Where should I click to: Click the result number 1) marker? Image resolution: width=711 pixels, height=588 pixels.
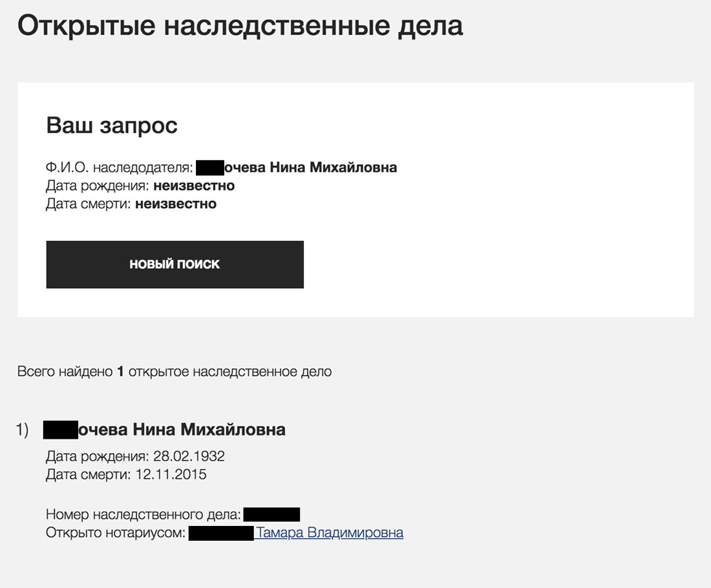click(x=23, y=430)
